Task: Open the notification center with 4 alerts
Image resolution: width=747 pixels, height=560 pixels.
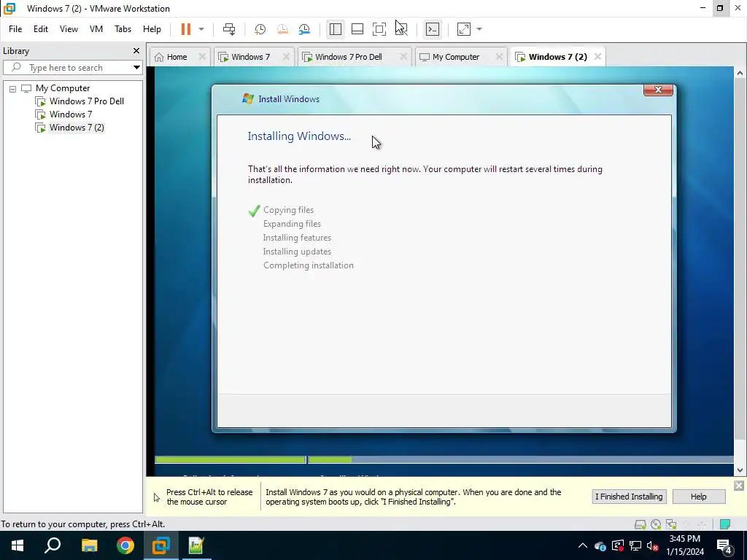Action: pos(724,546)
